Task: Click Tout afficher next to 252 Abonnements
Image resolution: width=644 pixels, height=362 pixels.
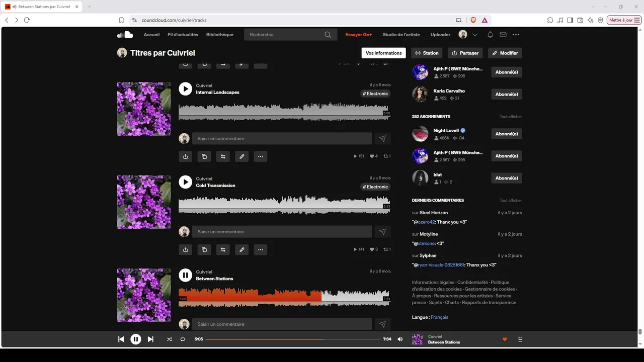Action: [511, 117]
